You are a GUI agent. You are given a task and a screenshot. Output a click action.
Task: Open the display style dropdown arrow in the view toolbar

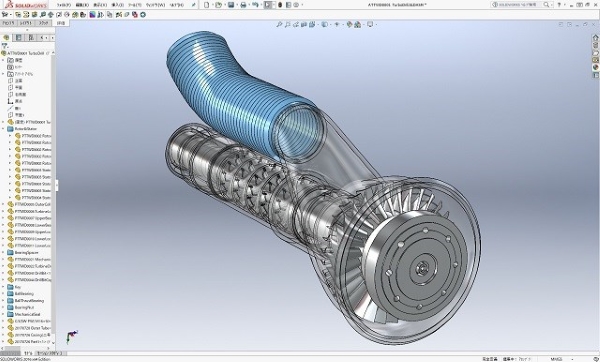(329, 24)
